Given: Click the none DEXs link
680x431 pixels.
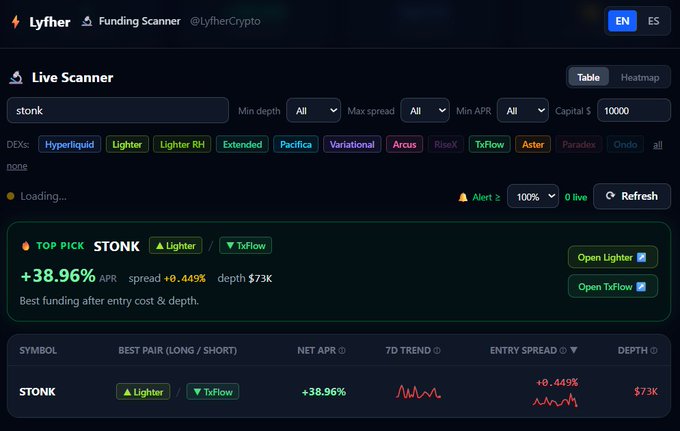Looking at the screenshot, I should tap(17, 166).
